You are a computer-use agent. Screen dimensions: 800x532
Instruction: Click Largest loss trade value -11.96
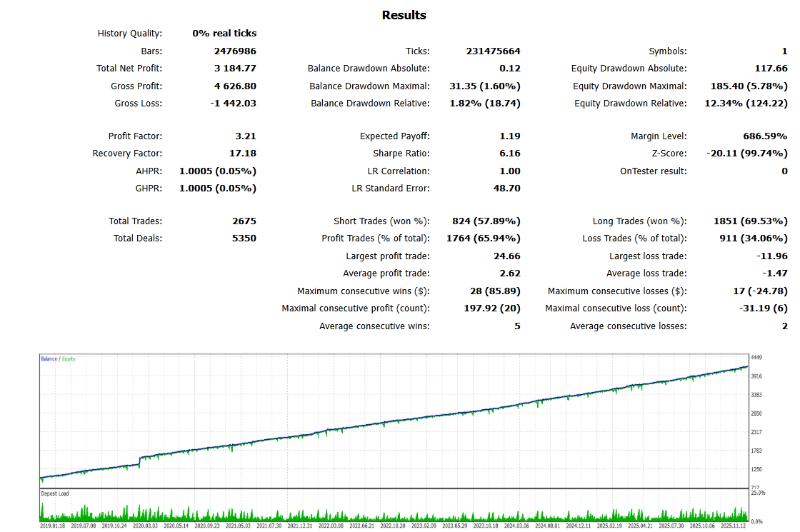tap(772, 256)
